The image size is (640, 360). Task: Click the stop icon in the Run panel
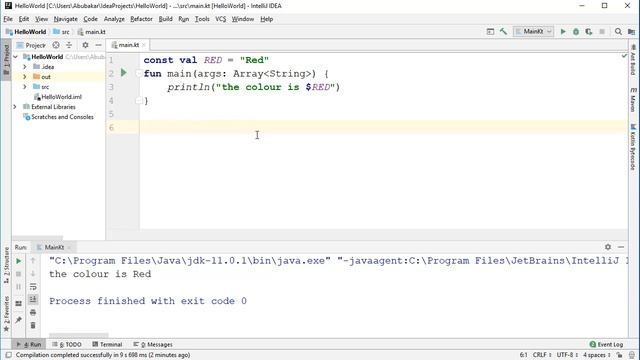[18, 274]
